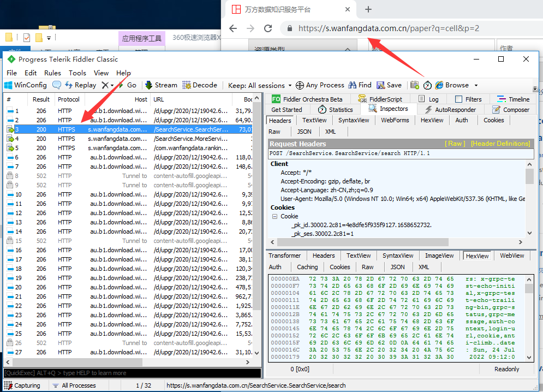The width and height of the screenshot is (543, 392).
Task: Open the Fiddler Orchestra Beta tab
Action: click(307, 99)
